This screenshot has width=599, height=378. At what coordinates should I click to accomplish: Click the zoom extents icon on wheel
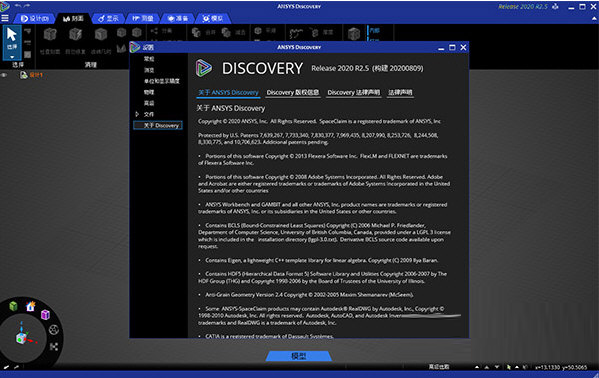coord(54,347)
